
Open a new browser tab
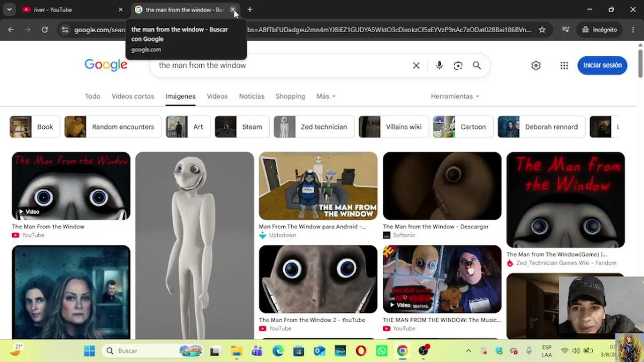point(250,10)
